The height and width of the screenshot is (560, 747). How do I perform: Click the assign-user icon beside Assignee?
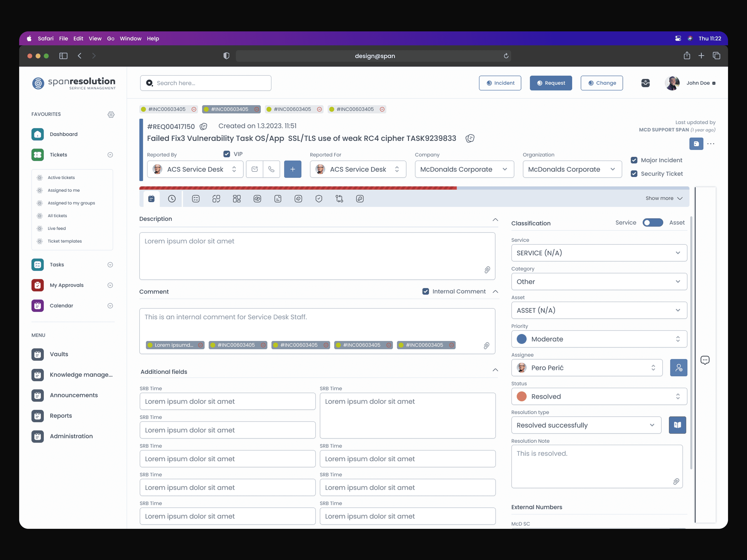(x=678, y=368)
